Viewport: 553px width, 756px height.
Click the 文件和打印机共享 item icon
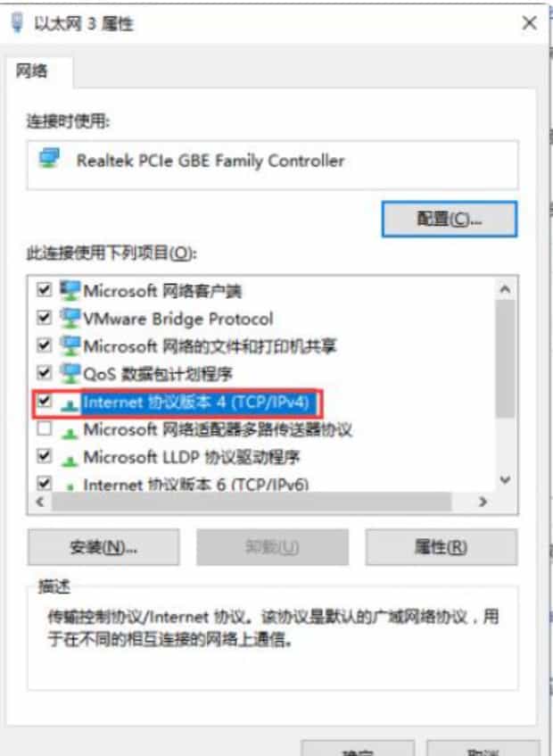[x=70, y=345]
